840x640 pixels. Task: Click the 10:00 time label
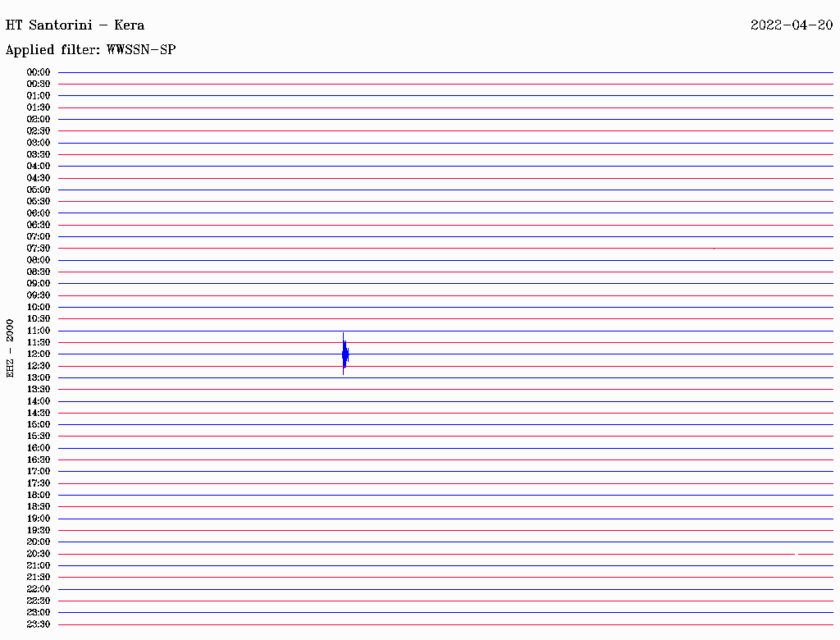click(39, 307)
